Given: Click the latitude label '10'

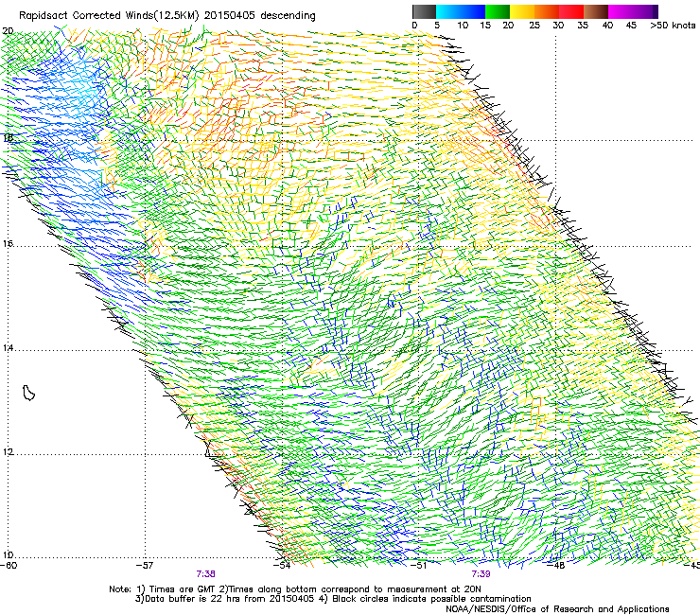Looking at the screenshot, I should [x=8, y=555].
